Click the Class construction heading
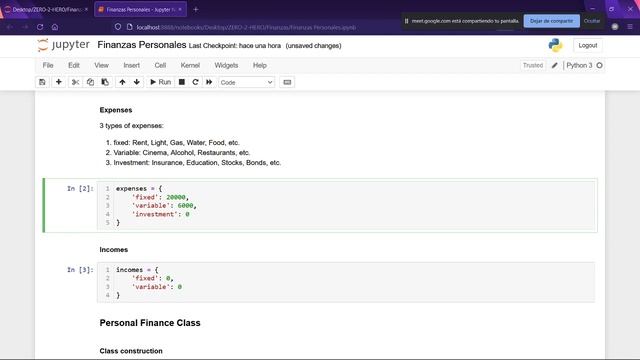The width and height of the screenshot is (640, 360). [131, 351]
